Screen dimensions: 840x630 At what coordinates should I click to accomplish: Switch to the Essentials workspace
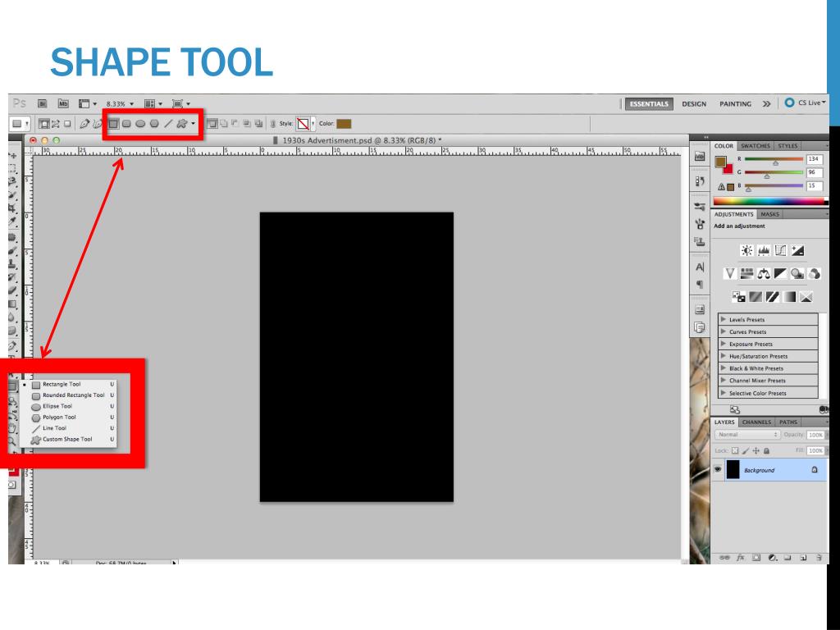click(649, 104)
